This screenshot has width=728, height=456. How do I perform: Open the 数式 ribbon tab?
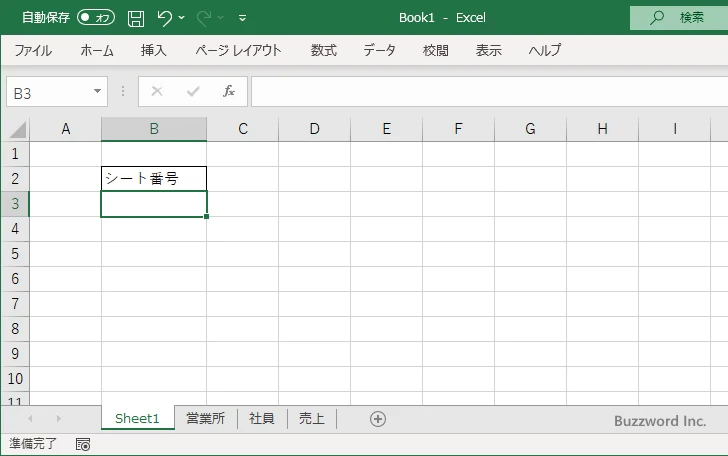(x=324, y=50)
